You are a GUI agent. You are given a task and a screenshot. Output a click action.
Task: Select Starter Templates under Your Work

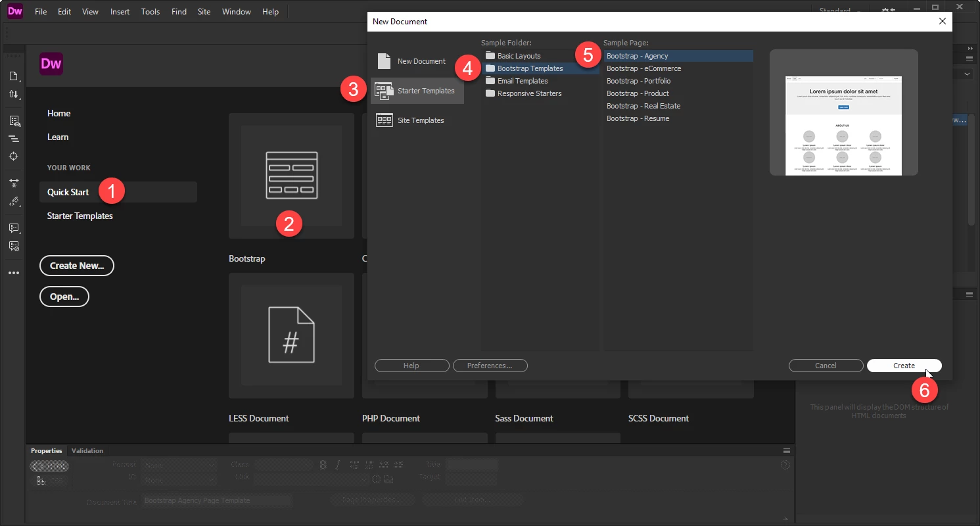click(x=80, y=216)
